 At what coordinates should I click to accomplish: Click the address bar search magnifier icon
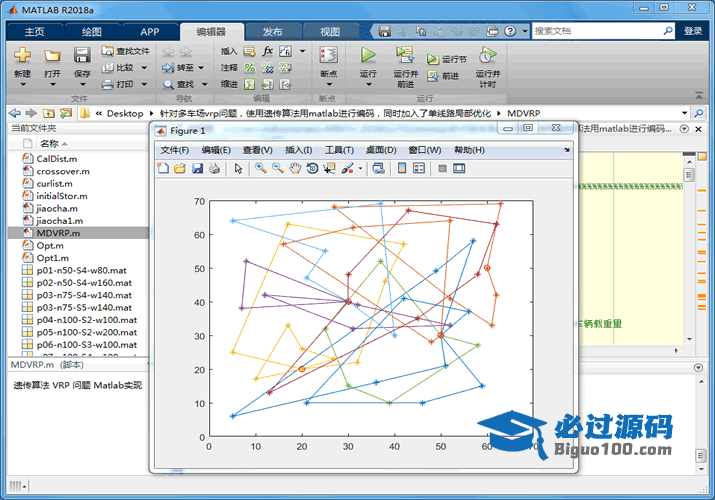[x=698, y=113]
